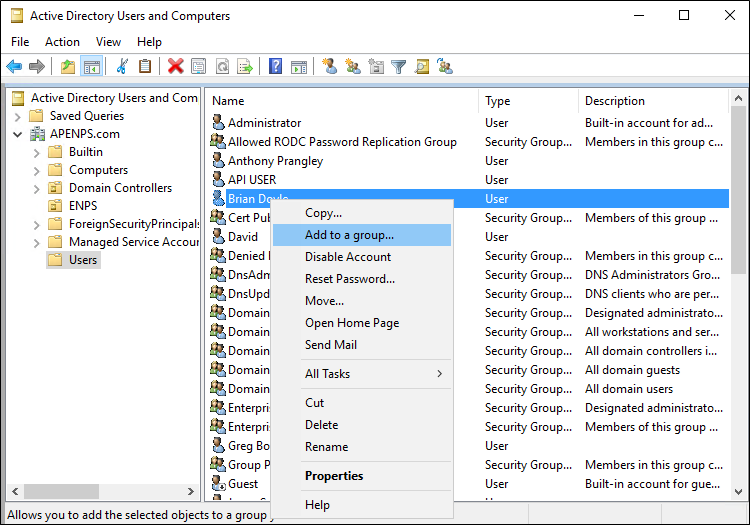Open the All Tasks submenu
Viewport: 750px width, 525px height.
click(362, 373)
